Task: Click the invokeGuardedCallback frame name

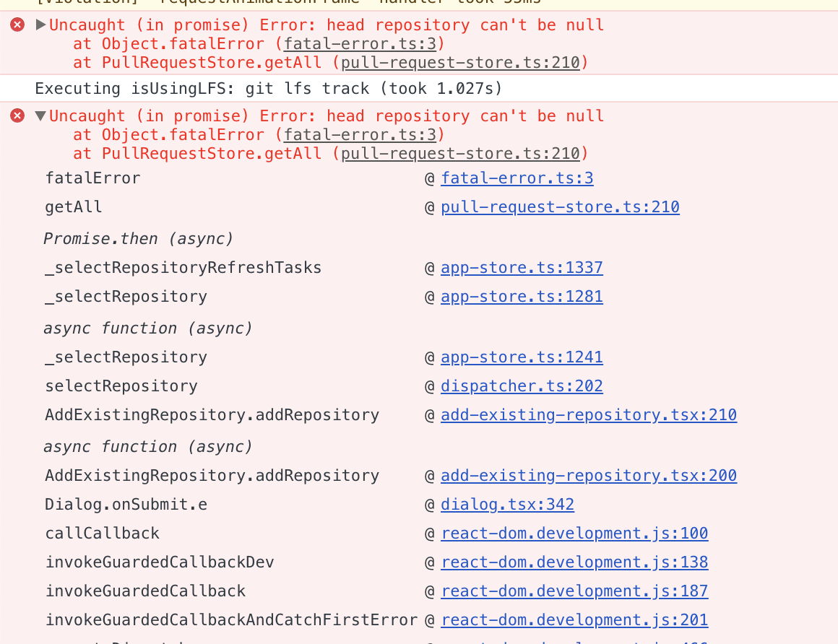Action: [145, 591]
